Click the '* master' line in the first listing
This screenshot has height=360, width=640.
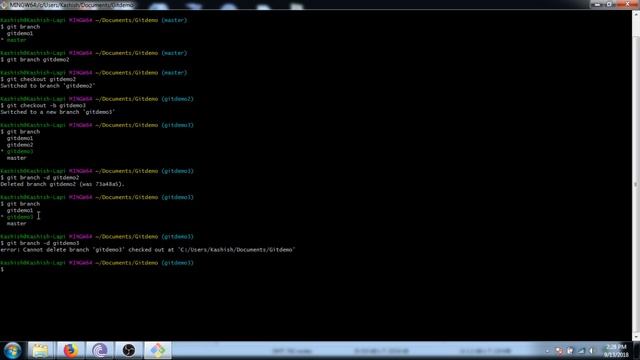click(x=14, y=40)
